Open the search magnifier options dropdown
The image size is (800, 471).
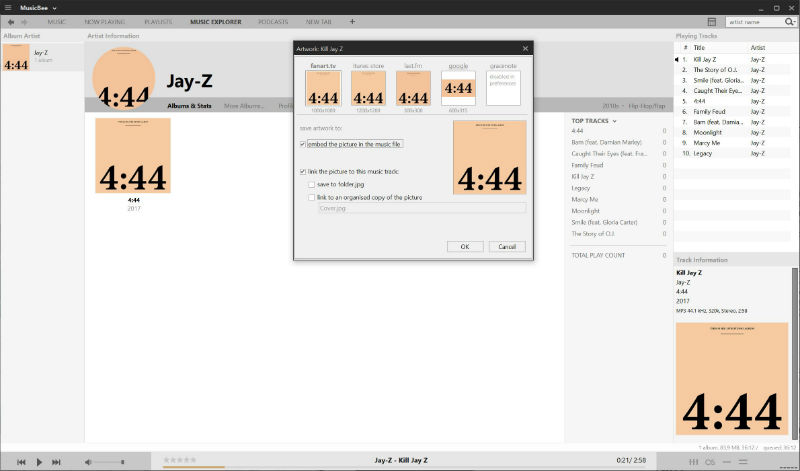pos(790,21)
